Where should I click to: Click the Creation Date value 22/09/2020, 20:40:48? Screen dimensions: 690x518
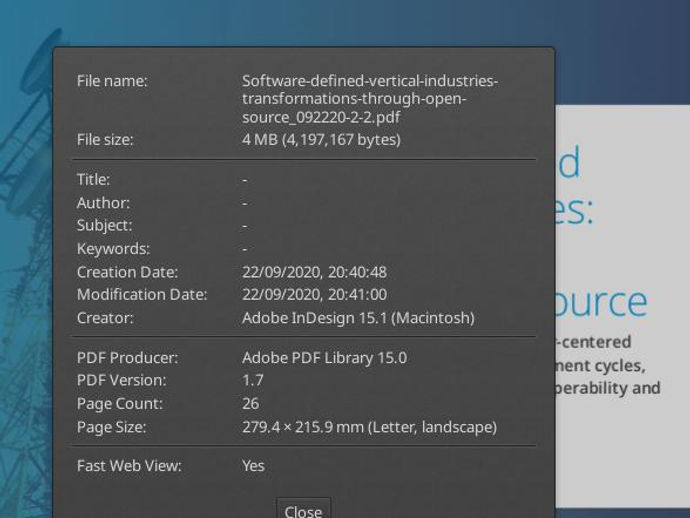click(314, 272)
